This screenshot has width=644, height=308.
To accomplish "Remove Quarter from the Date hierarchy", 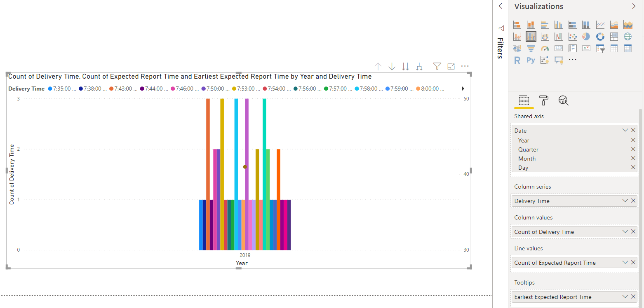I will tap(633, 149).
